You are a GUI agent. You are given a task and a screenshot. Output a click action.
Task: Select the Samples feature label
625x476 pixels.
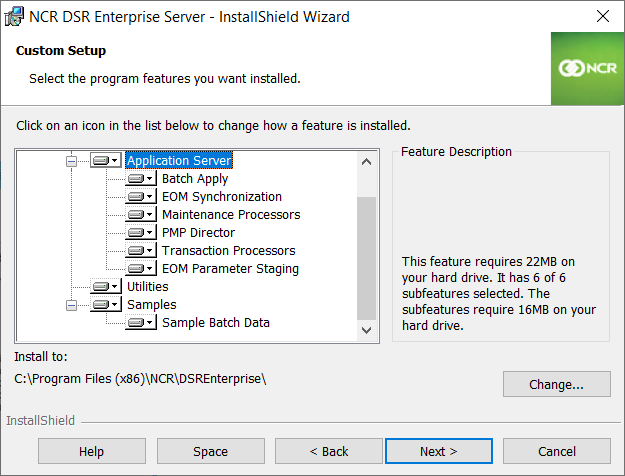(151, 305)
